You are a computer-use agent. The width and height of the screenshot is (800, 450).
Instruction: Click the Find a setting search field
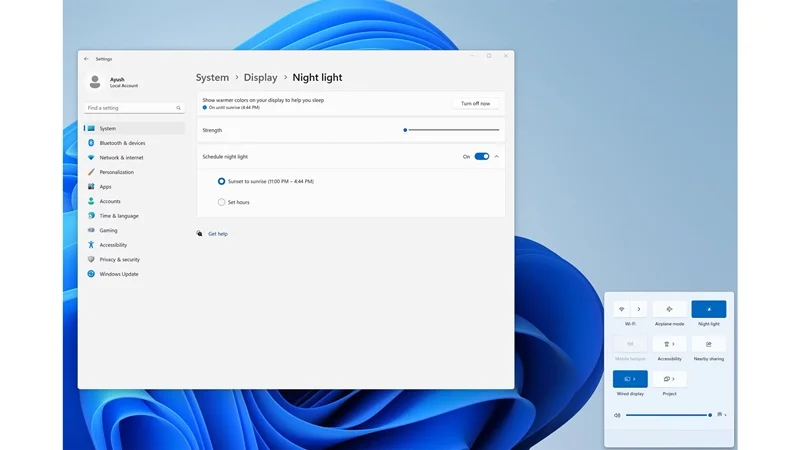(x=134, y=108)
